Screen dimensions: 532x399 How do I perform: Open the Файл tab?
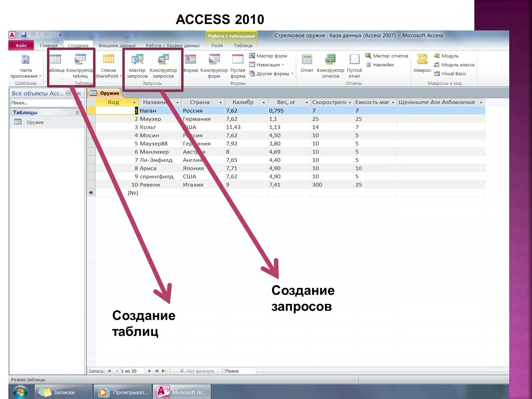point(21,46)
